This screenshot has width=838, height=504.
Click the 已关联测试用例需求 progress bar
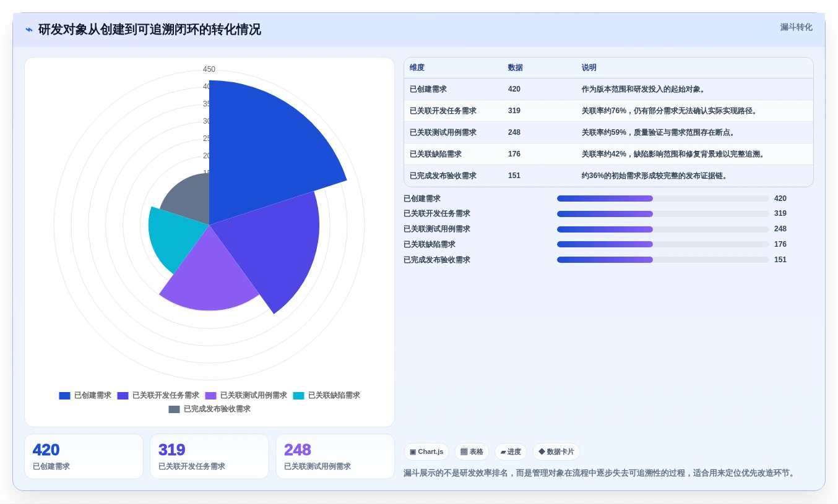click(x=663, y=229)
